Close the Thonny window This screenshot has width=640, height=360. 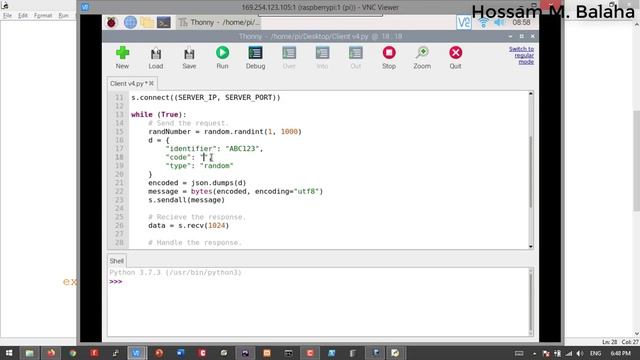[x=533, y=36]
